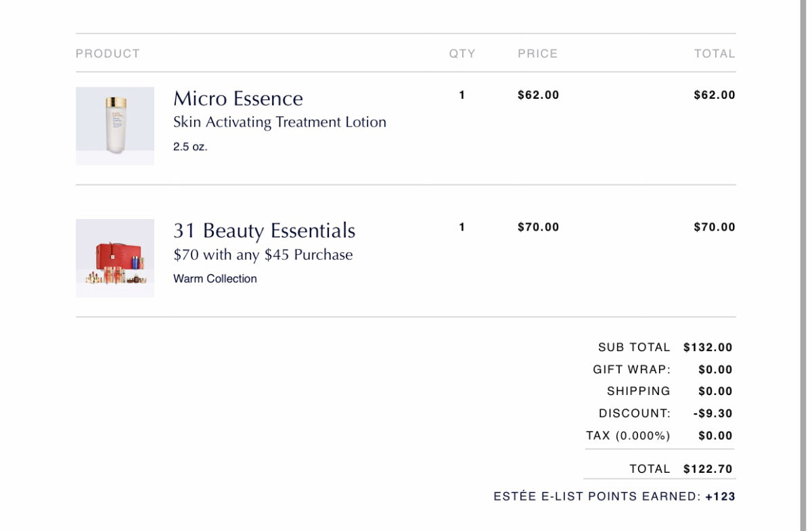Viewport: 812px width, 531px height.
Task: Select the Skin Activating Treatment Lotion subtitle
Action: click(279, 122)
